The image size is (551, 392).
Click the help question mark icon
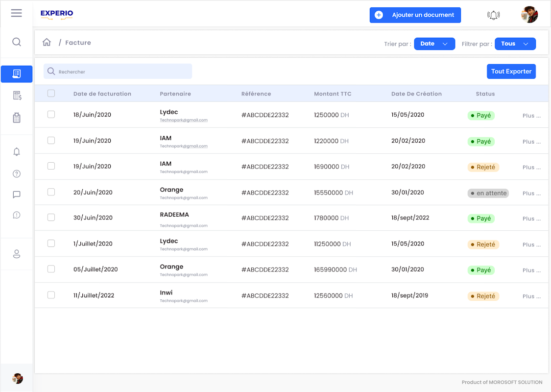click(x=17, y=173)
